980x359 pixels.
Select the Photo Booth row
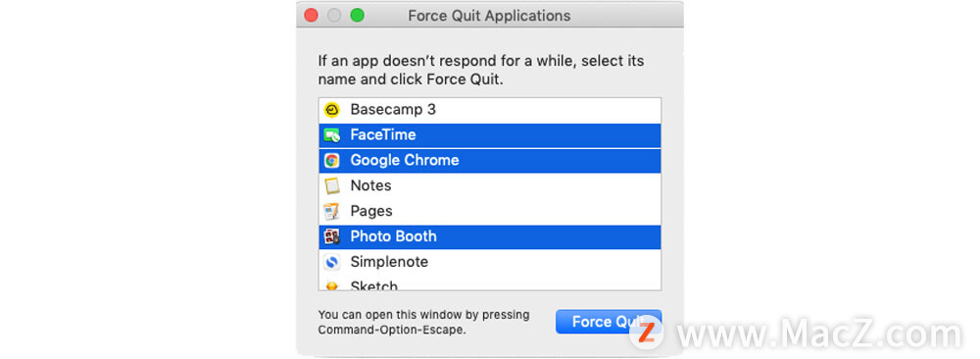click(490, 236)
